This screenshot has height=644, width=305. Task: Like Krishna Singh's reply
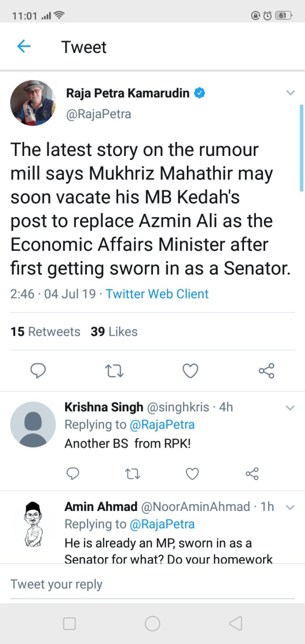[x=192, y=473]
